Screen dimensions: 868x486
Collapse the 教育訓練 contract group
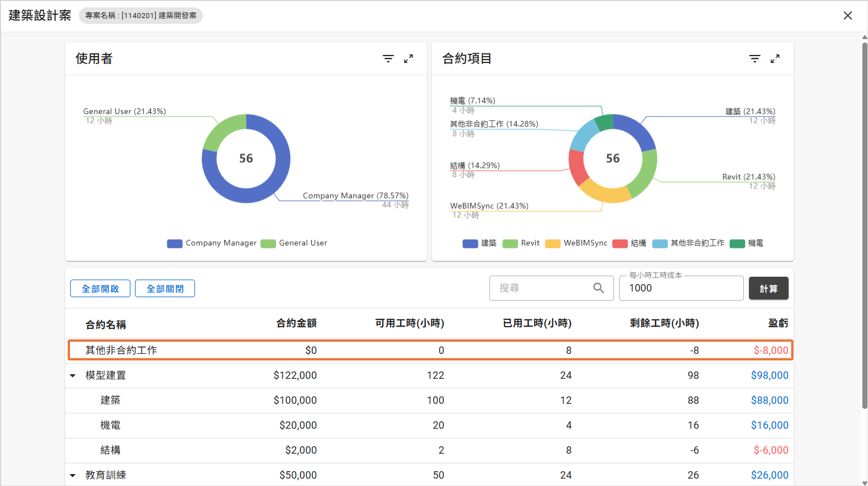(x=73, y=475)
